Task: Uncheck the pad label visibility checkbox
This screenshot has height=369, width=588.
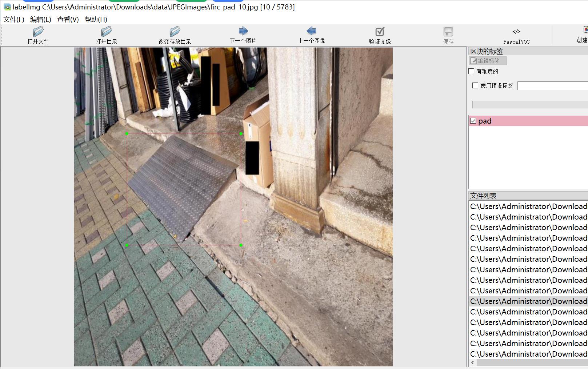Action: (473, 121)
